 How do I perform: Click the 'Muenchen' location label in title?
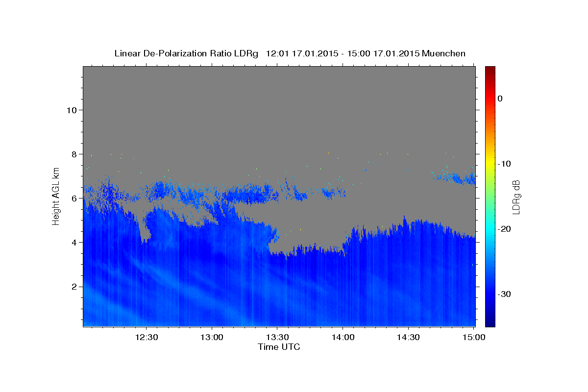[443, 53]
